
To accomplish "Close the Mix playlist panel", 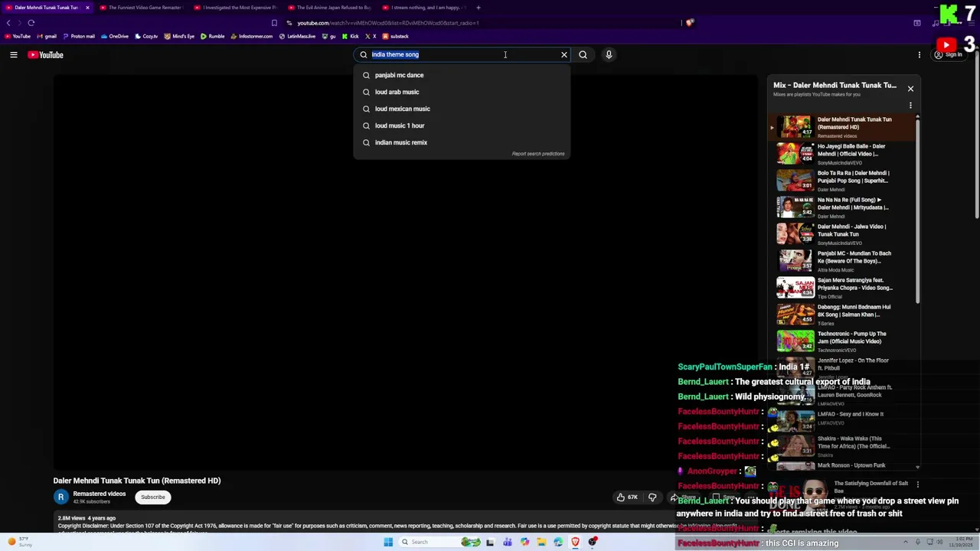I will point(910,89).
